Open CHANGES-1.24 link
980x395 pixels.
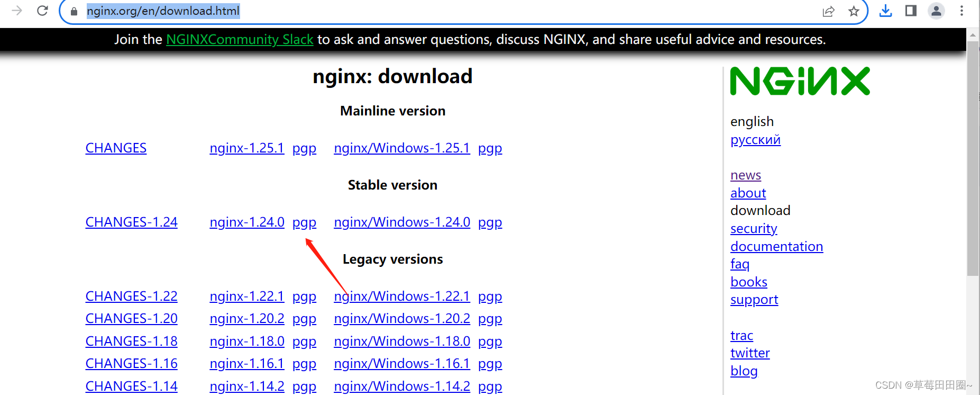[132, 222]
